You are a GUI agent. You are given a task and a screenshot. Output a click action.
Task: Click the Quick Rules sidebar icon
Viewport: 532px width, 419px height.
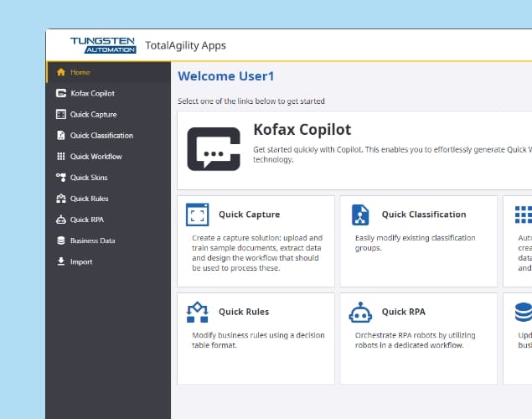tap(61, 199)
